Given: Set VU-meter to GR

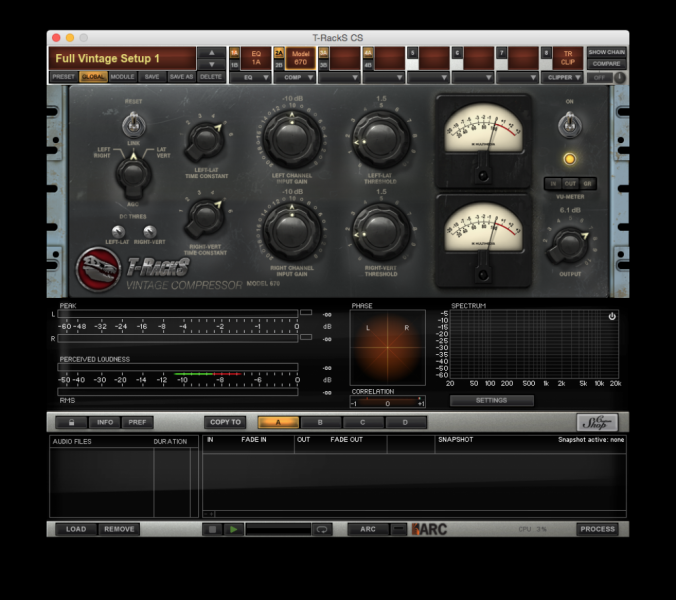Looking at the screenshot, I should 588,184.
